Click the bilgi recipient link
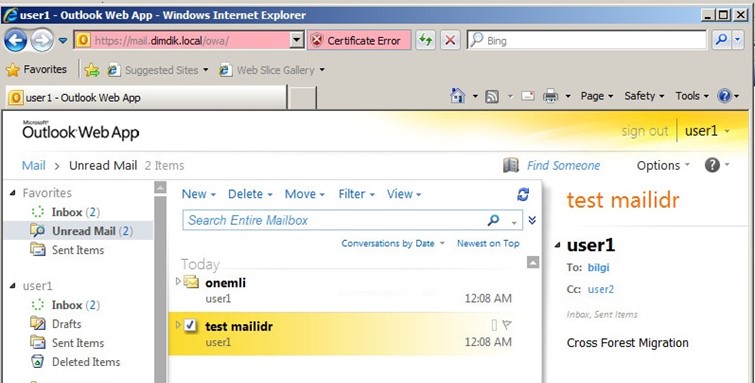 (599, 267)
